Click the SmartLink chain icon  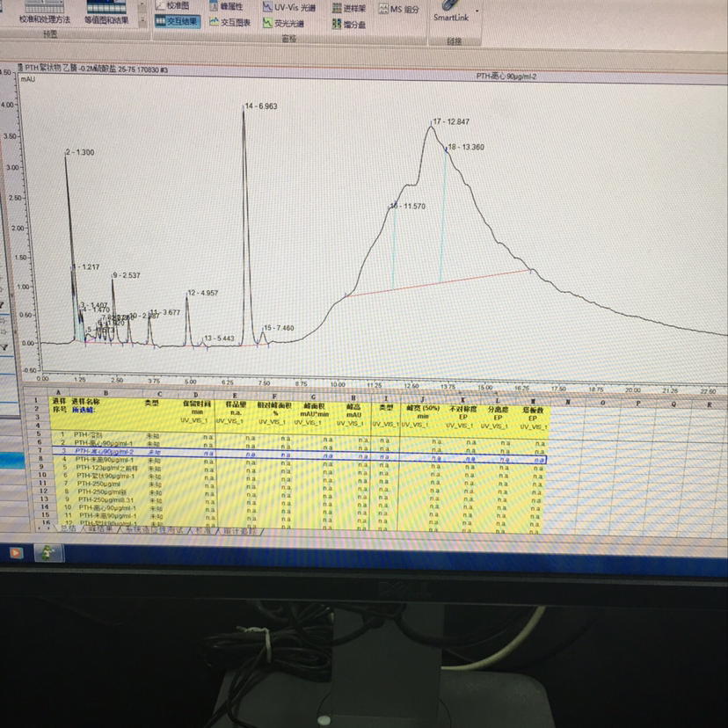pos(450,5)
